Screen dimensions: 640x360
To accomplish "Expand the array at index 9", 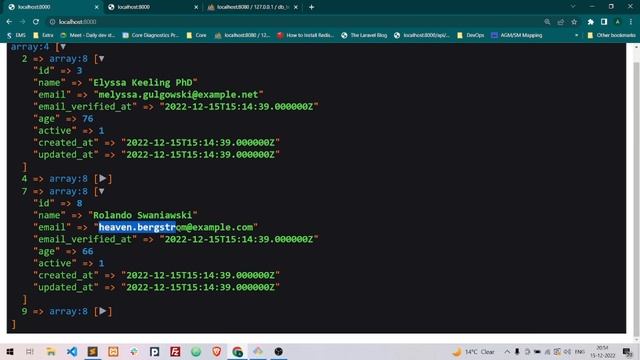I will coord(103,311).
